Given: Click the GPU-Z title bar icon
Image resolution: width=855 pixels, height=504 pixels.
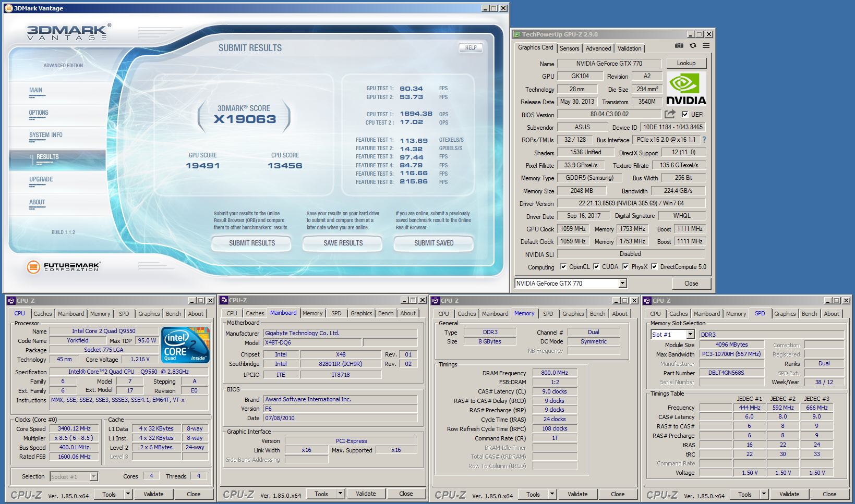Looking at the screenshot, I should coord(517,34).
